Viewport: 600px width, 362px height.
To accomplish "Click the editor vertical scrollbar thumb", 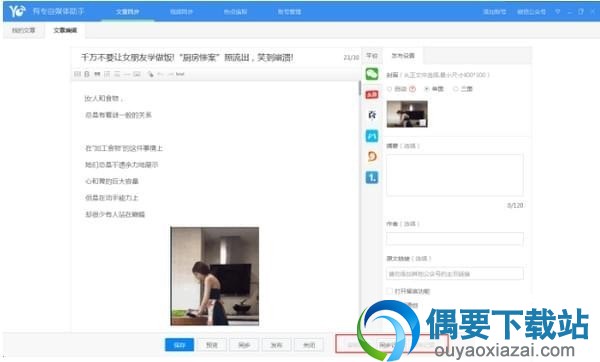I will (360, 88).
